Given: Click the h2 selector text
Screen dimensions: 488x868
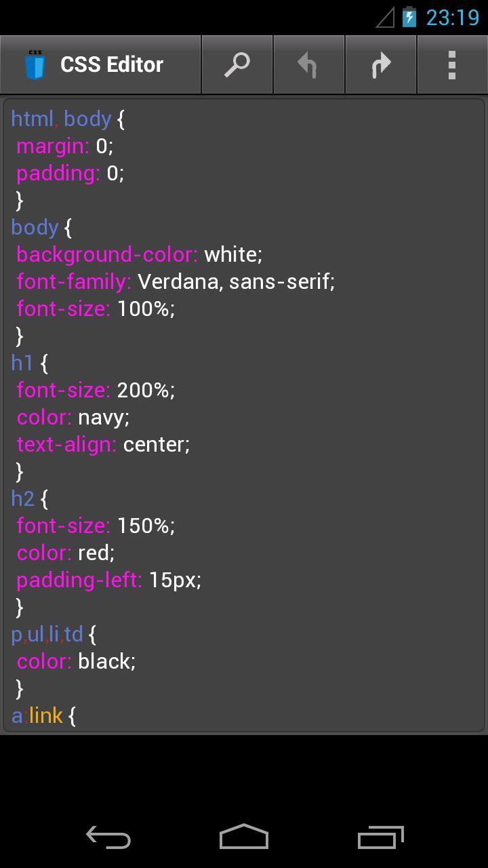Looking at the screenshot, I should (x=21, y=498).
